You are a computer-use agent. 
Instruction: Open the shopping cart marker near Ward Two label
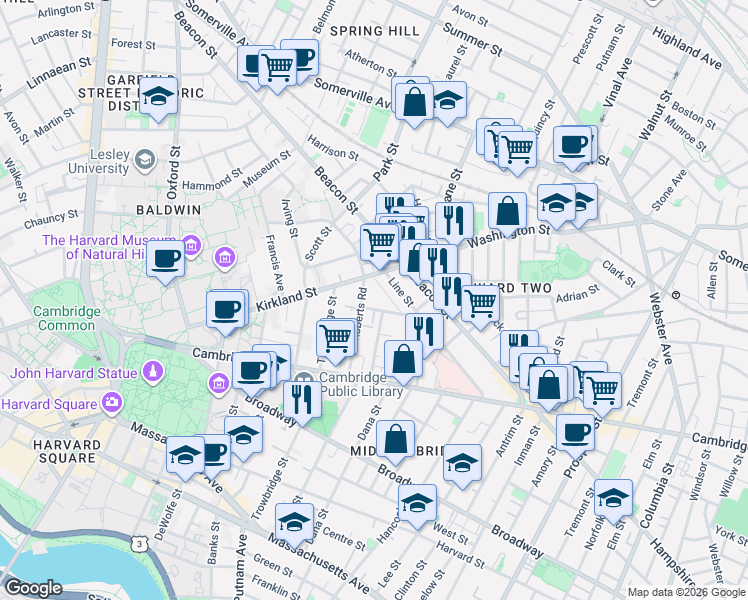[x=481, y=306]
